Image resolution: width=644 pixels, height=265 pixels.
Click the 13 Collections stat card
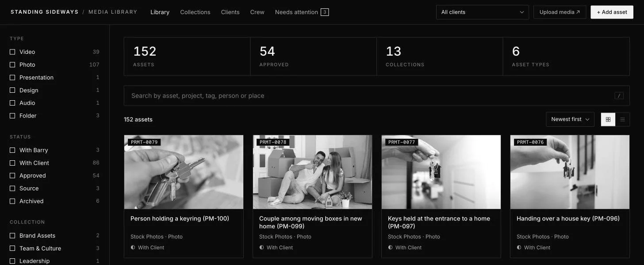[440, 56]
